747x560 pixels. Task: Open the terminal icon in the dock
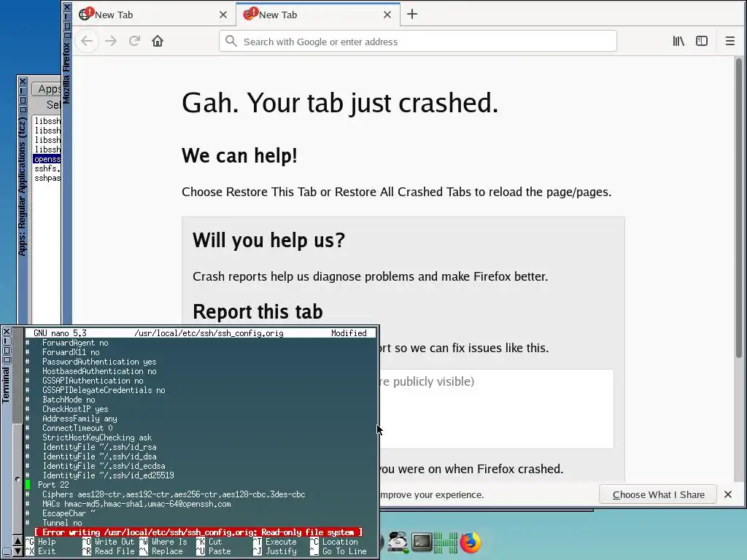[422, 542]
